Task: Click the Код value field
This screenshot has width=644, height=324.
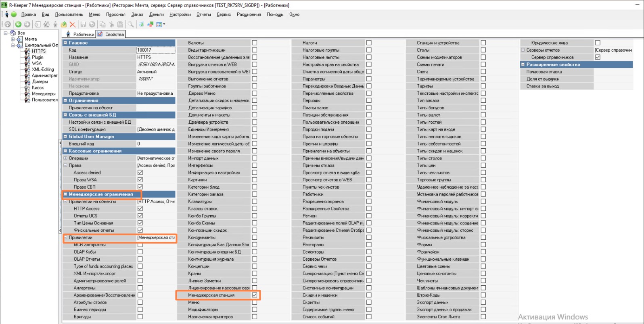Action: point(156,50)
